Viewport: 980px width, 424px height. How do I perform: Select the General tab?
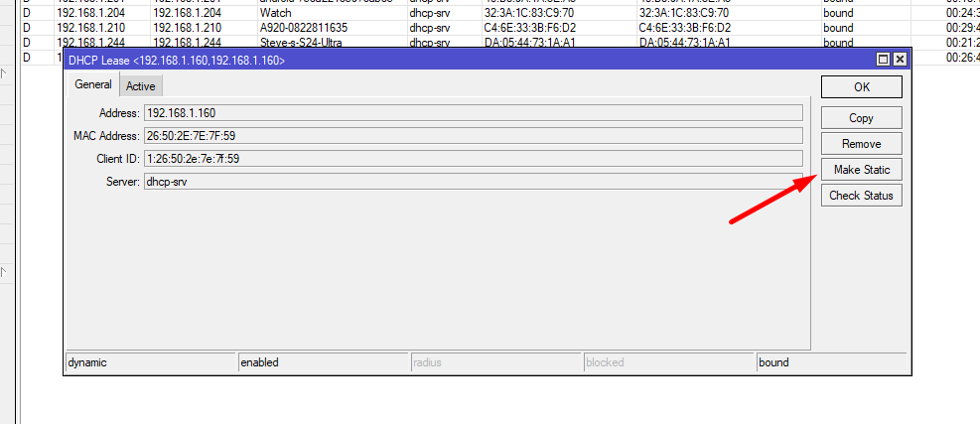[93, 84]
